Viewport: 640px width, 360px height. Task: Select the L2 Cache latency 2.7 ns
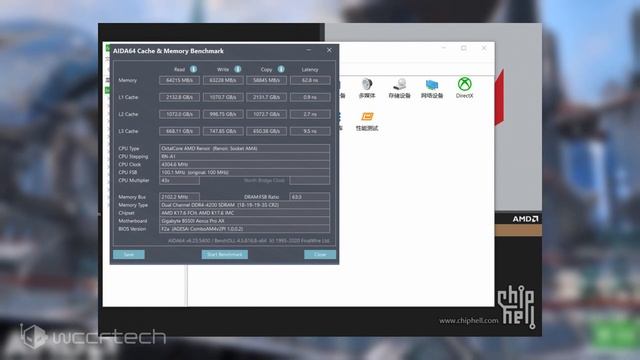310,114
